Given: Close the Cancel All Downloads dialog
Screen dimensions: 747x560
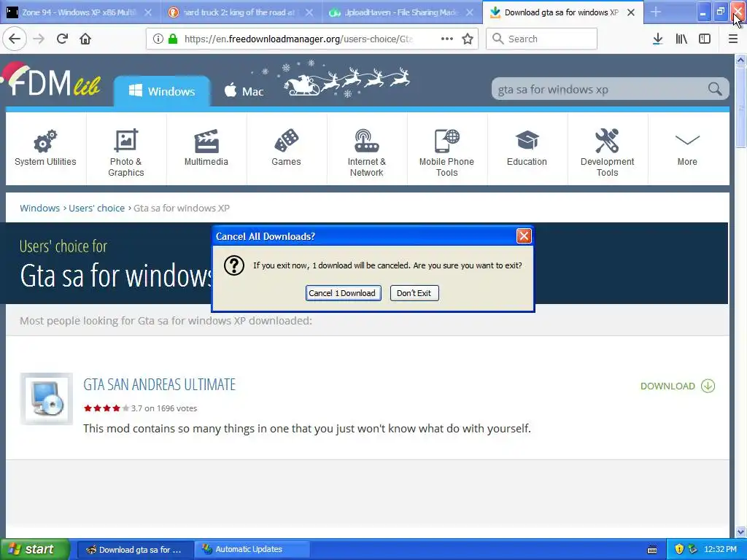Looking at the screenshot, I should 524,236.
